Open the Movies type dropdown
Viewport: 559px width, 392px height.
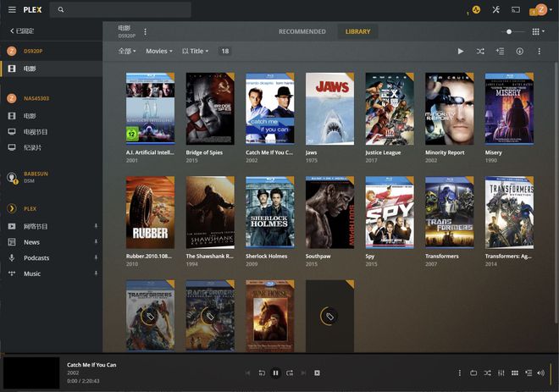tap(158, 51)
